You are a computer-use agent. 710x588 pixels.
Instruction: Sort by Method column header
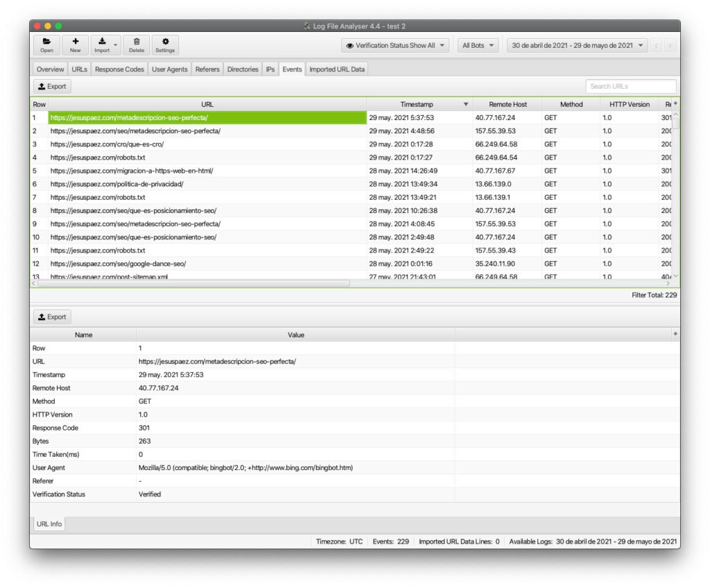pos(571,104)
